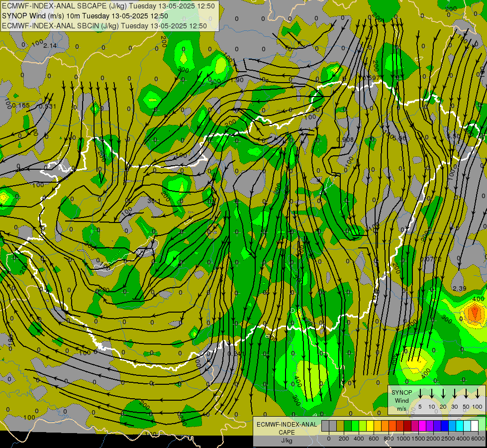
Task: Click the 100 m/s wind arrow in legend
Action: click(x=478, y=394)
